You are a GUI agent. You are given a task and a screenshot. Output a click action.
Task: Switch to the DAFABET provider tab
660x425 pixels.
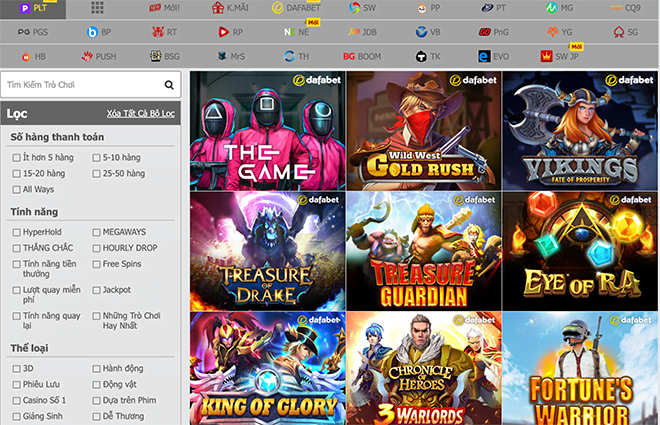297,8
